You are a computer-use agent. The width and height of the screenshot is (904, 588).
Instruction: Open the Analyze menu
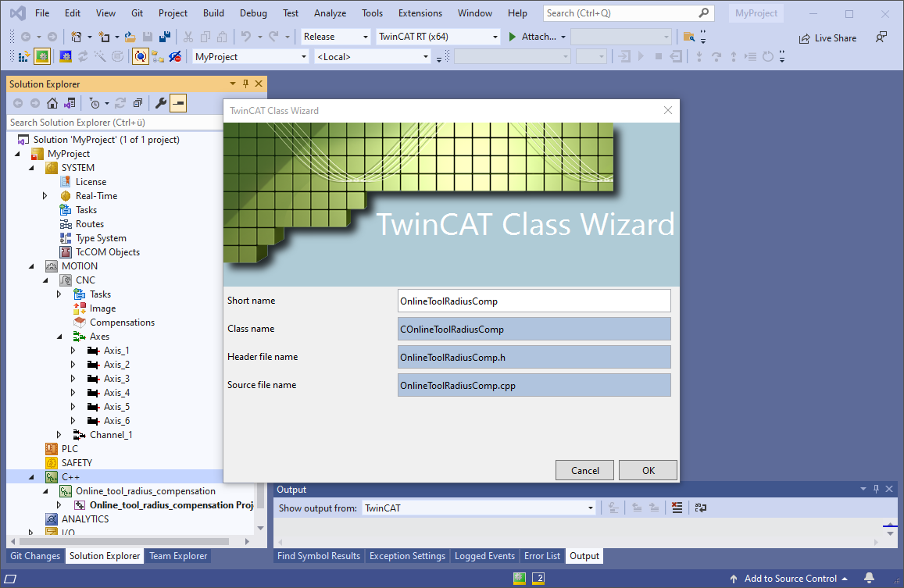coord(330,12)
